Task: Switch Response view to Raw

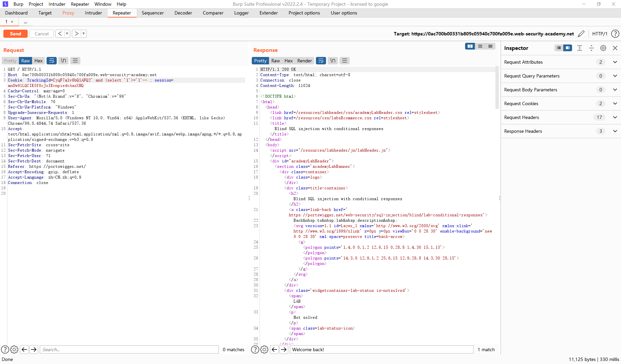Action: tap(275, 61)
